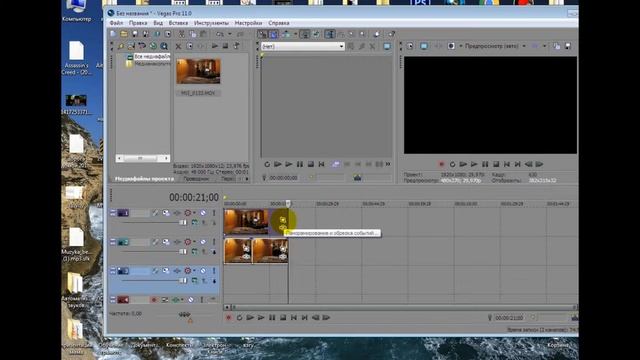Open the Инструменты menu
This screenshot has height=360, width=640.
pyautogui.click(x=211, y=23)
